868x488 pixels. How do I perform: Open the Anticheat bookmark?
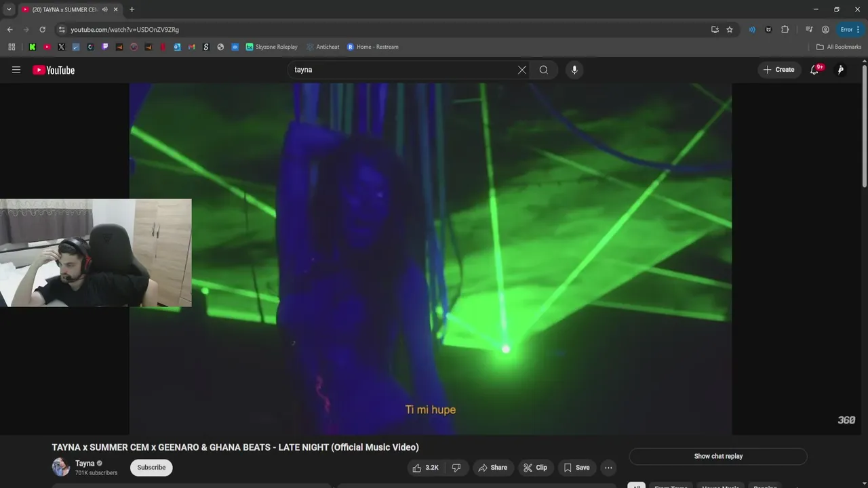pyautogui.click(x=323, y=47)
